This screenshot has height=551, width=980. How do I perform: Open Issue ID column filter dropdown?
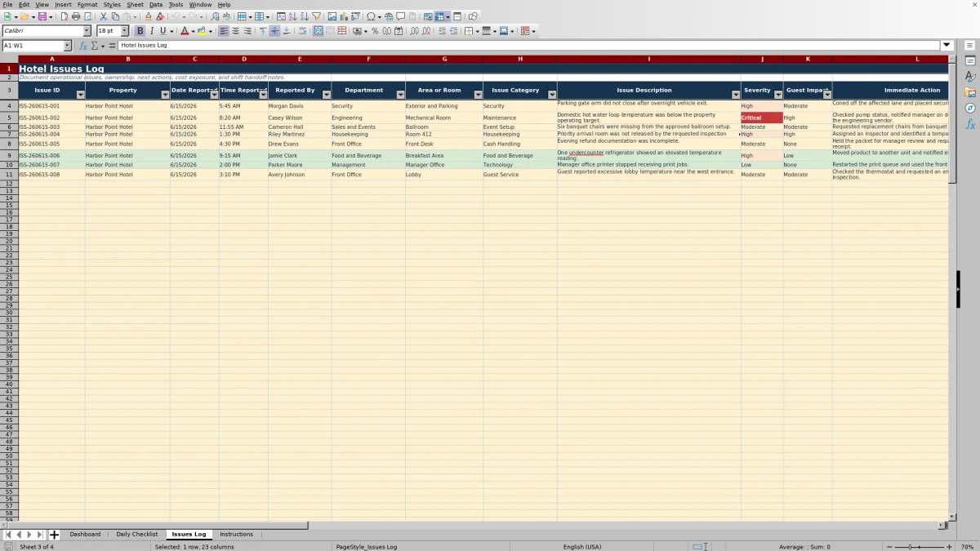(x=80, y=95)
